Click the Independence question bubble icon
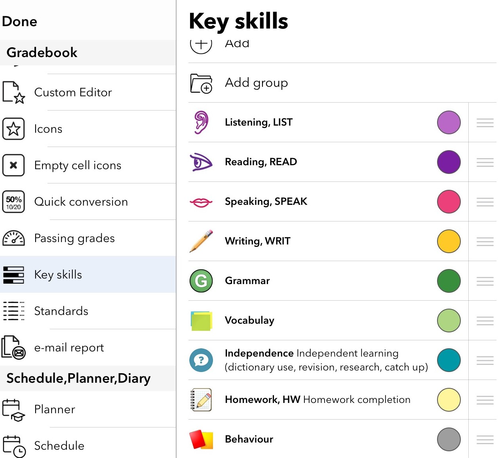Image resolution: width=500 pixels, height=458 pixels. point(201,360)
